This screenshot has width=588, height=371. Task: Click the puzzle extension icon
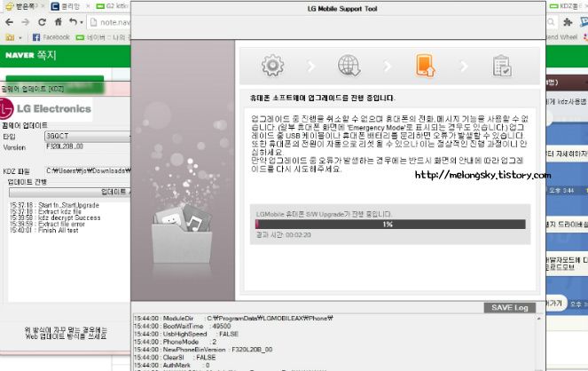(x=568, y=22)
